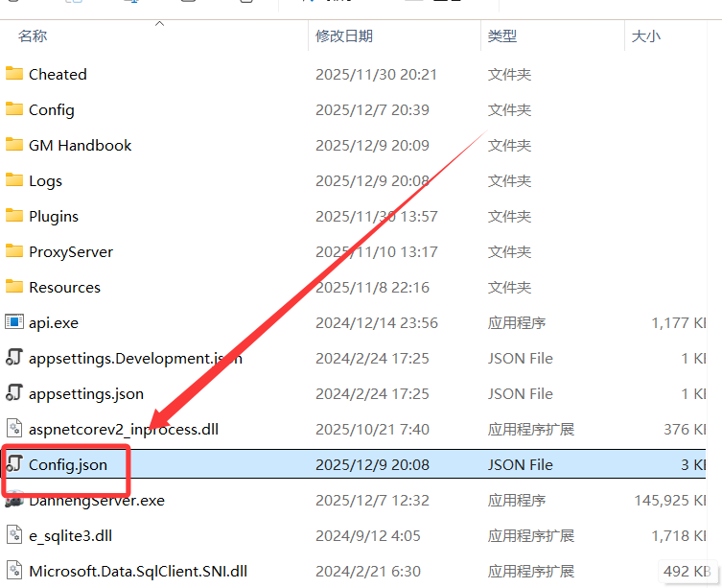
Task: Select the Config folder icon
Action: 14,109
